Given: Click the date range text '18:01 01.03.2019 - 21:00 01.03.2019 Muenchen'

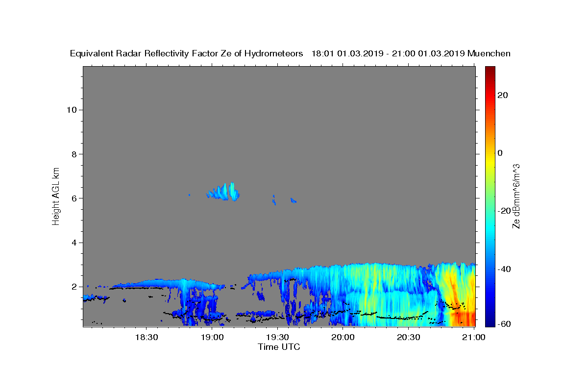Looking at the screenshot, I should (x=411, y=54).
